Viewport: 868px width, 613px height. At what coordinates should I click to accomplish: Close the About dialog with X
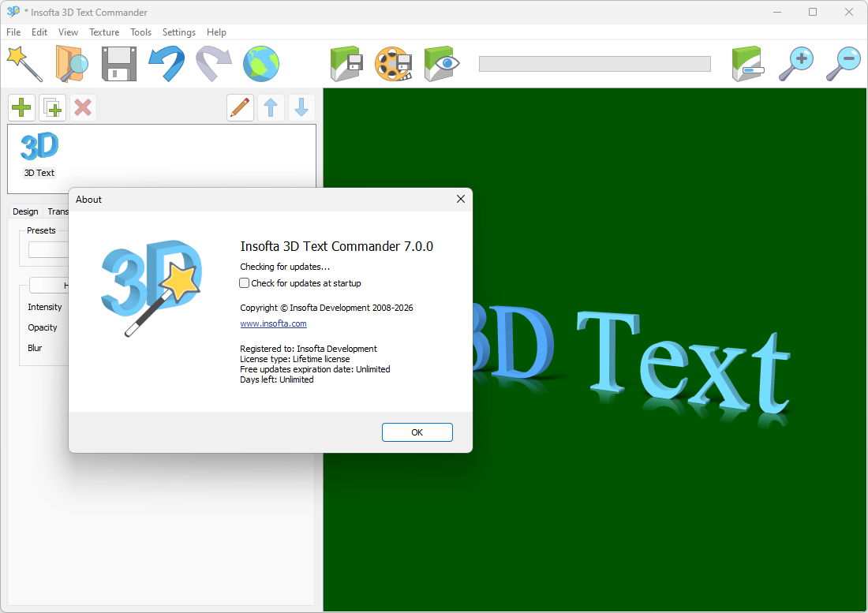(461, 199)
